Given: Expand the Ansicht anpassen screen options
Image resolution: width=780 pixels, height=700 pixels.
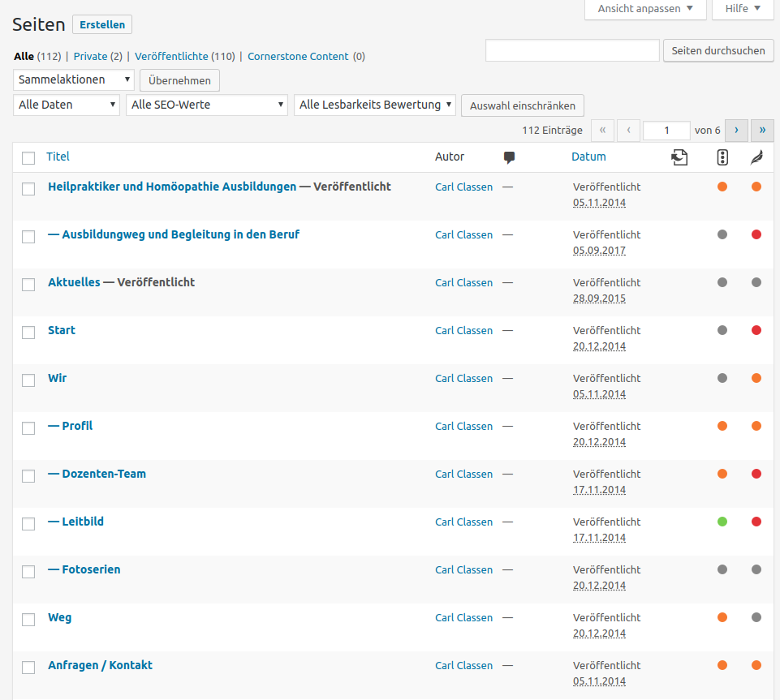Looking at the screenshot, I should (x=645, y=9).
